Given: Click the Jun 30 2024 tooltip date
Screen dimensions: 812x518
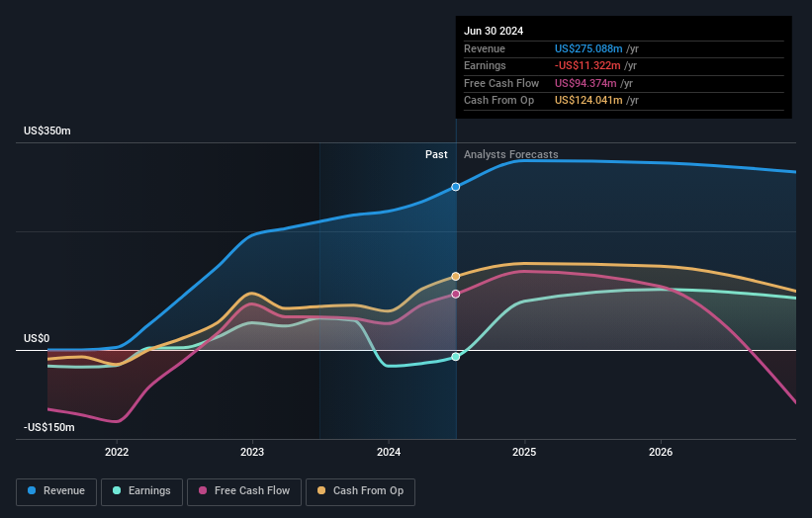Looking at the screenshot, I should pos(494,31).
